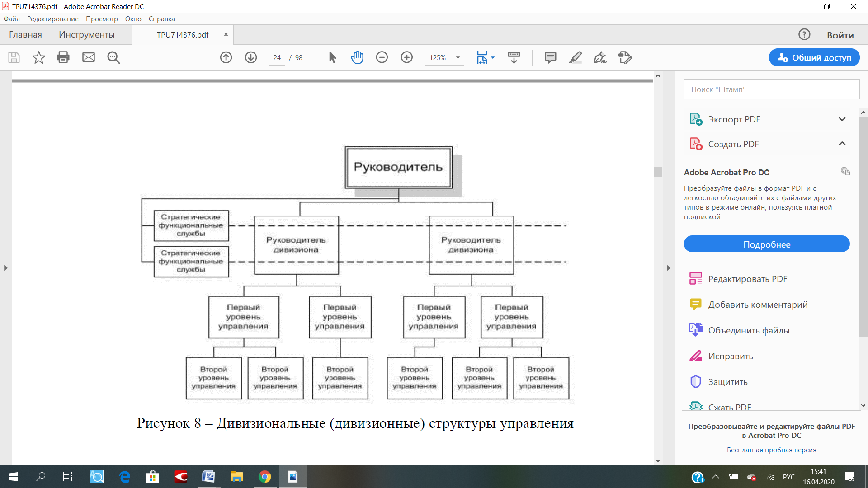Open the Защитить protection tool
The image size is (868, 488).
coord(718,382)
